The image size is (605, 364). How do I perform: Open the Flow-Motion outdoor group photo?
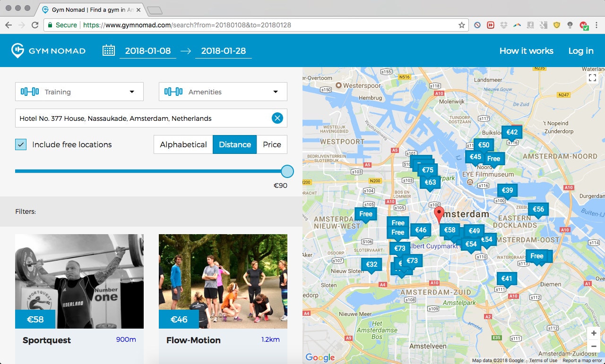click(223, 281)
